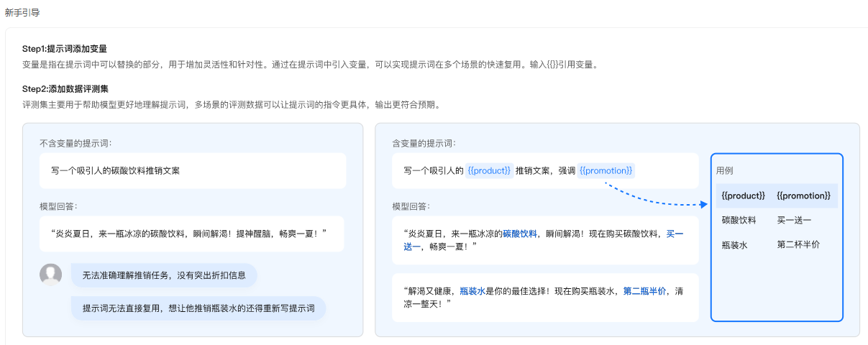Screen dimensions: 868x345
Task: Click the {{product}} variable tag in the prompt
Action: click(489, 171)
